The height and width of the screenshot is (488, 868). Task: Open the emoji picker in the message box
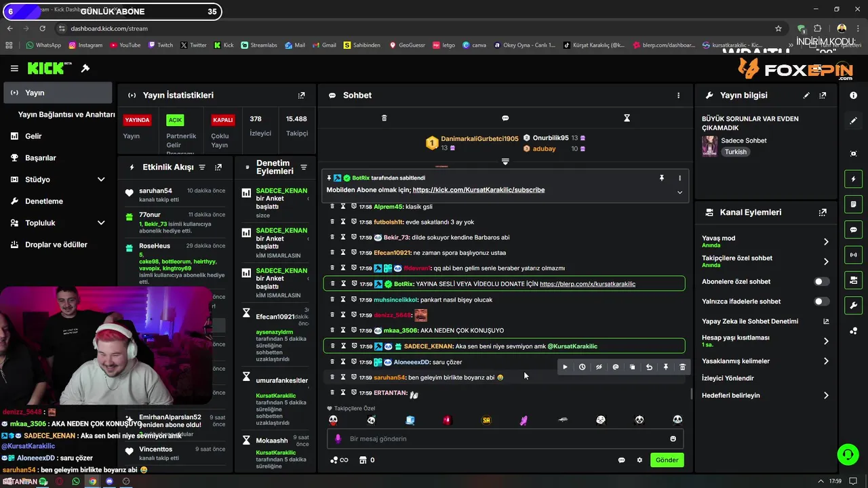click(x=673, y=439)
